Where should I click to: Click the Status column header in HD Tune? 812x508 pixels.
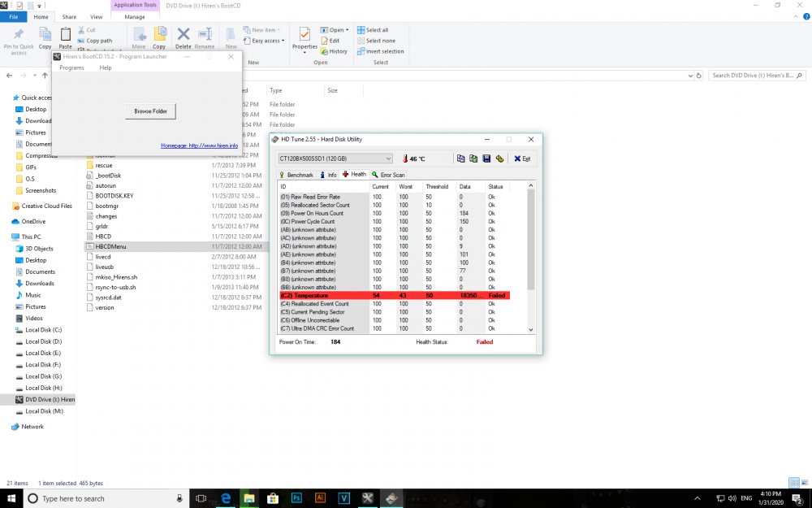pyautogui.click(x=497, y=187)
